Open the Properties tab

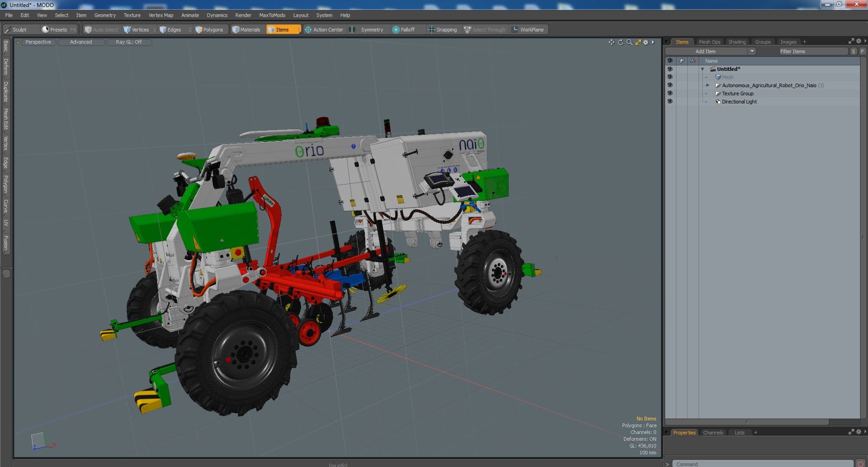(x=684, y=433)
